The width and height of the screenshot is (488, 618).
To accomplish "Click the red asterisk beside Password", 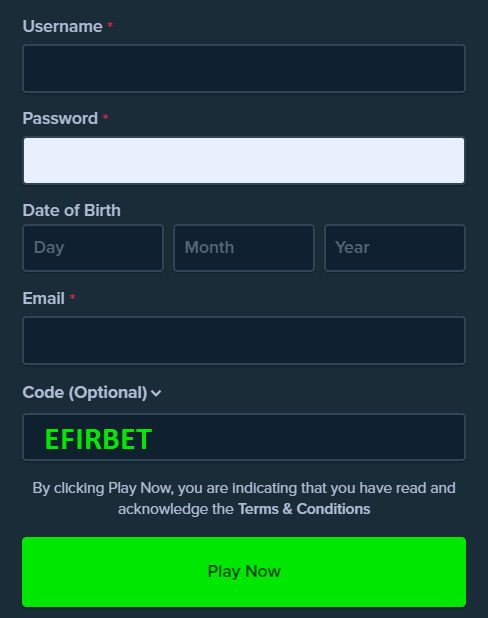I will pos(105,117).
